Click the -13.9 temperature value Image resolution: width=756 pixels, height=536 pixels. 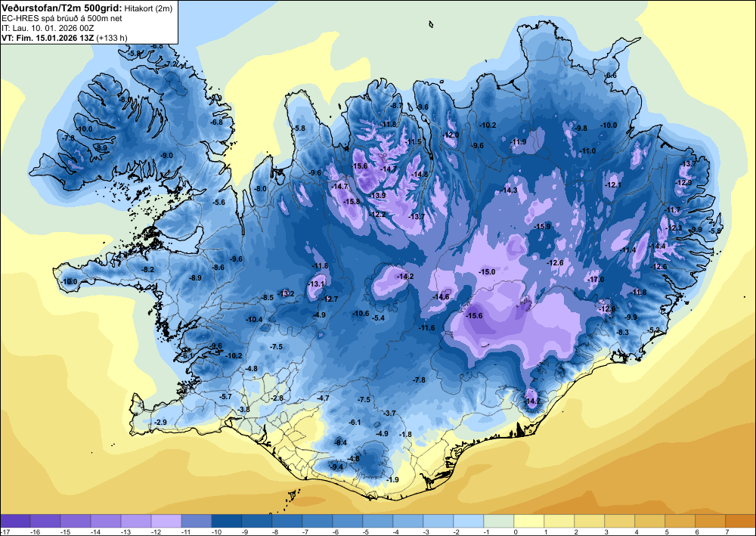point(377,195)
